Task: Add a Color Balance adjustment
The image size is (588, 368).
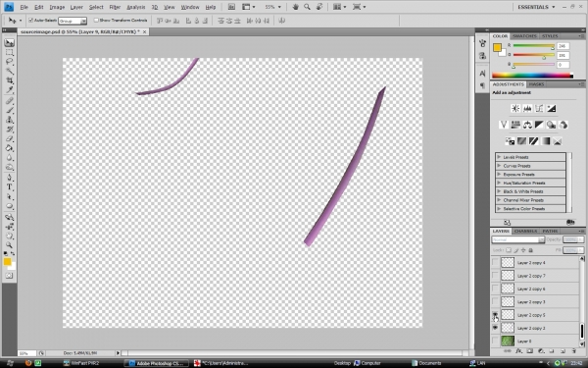Action: (x=527, y=125)
